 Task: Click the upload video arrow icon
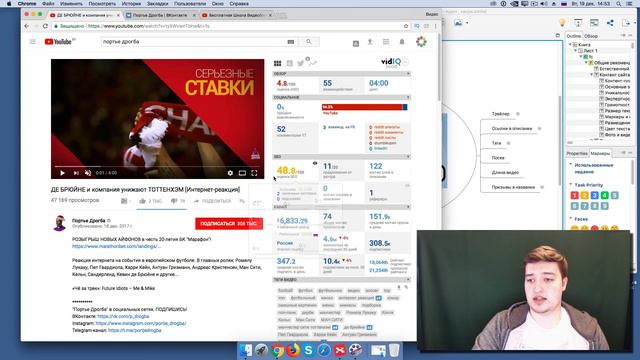[370, 42]
